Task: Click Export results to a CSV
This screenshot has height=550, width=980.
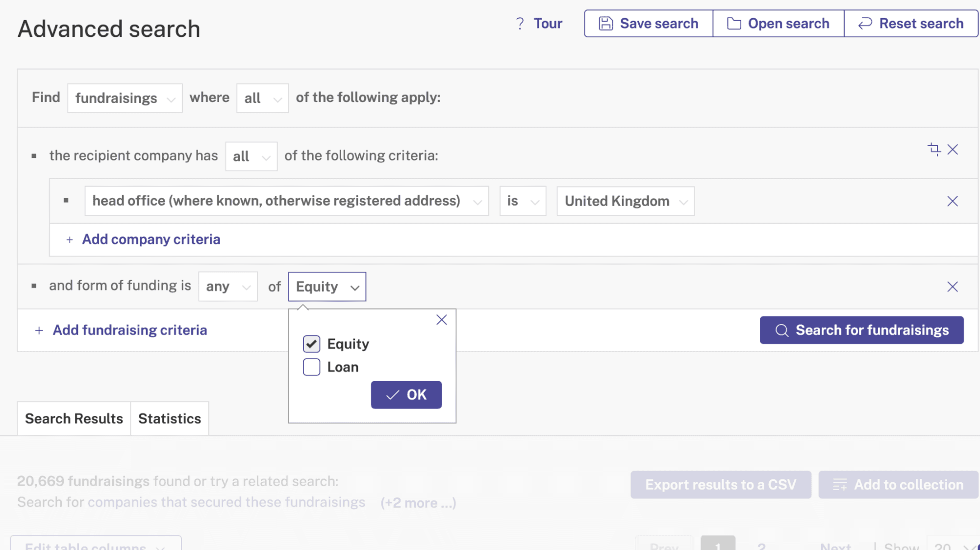Action: 721,485
